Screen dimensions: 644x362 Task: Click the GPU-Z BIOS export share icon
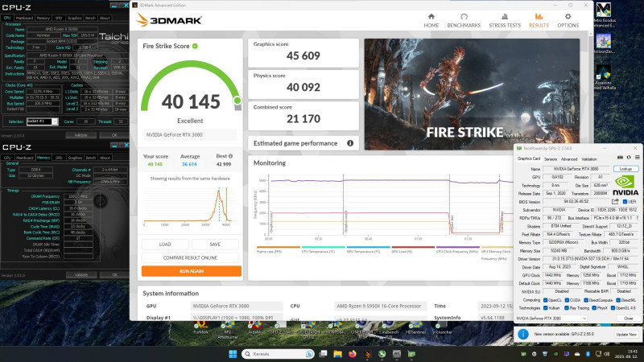tap(615, 202)
